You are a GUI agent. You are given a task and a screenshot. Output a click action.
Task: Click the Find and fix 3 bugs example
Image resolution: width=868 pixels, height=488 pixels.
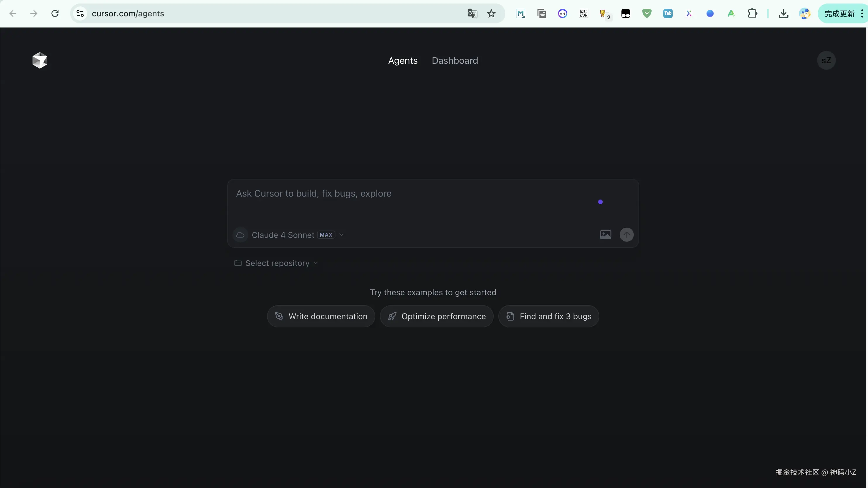548,317
